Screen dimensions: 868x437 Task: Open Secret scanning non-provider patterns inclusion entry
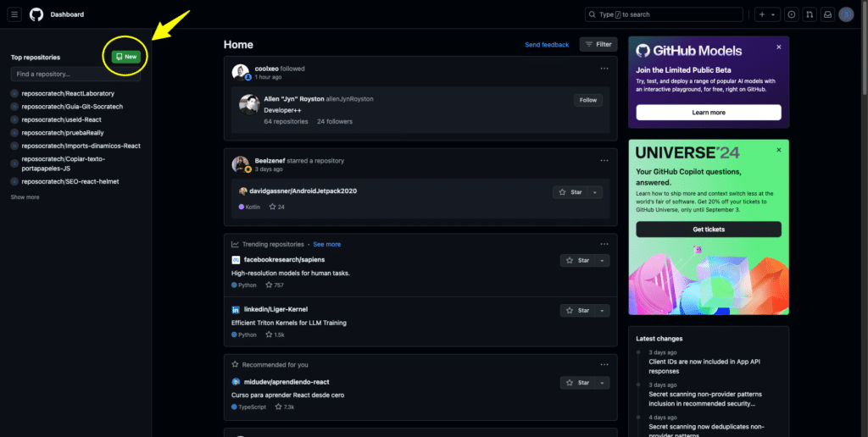click(705, 399)
